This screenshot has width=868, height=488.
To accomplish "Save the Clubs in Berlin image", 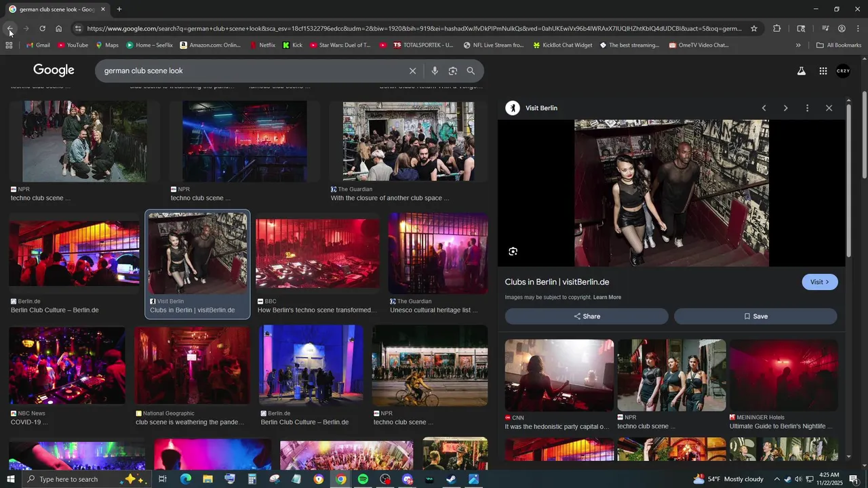I will 755,317.
